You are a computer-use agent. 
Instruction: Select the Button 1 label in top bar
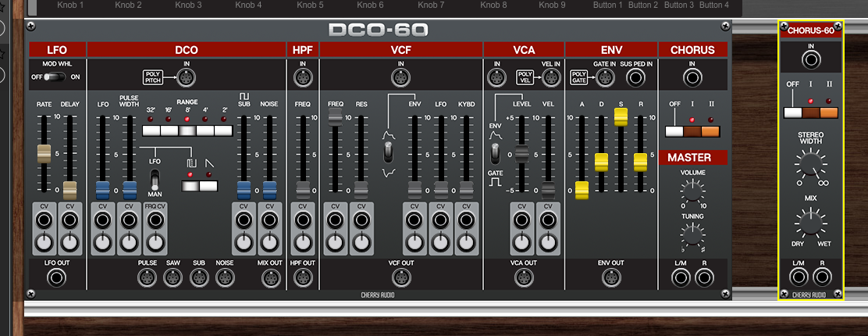(x=608, y=5)
